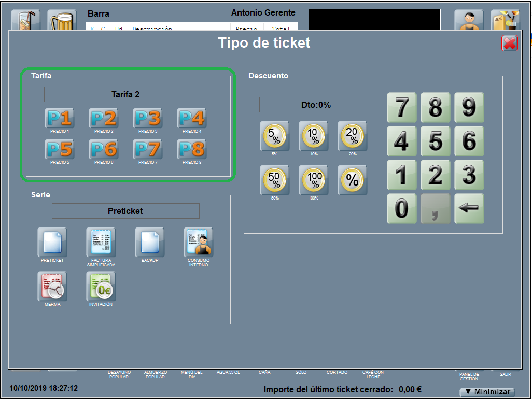Pick the P8 Precio 8 tariff
This screenshot has height=399, width=532.
pos(192,149)
